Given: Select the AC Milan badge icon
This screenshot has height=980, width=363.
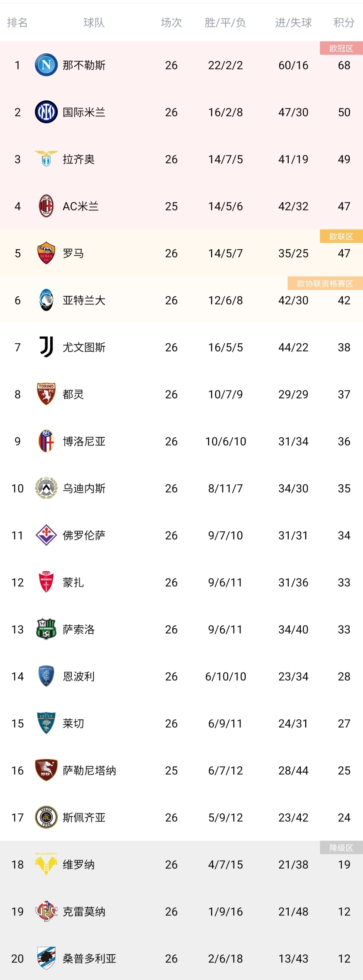Looking at the screenshot, I should pos(46,206).
